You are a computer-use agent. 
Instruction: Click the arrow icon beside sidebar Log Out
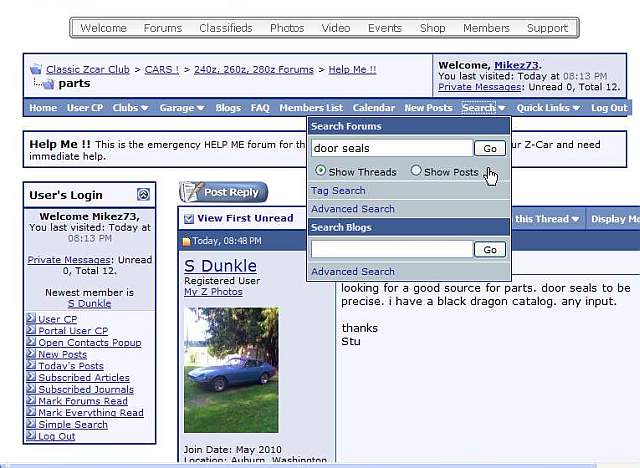click(x=31, y=436)
